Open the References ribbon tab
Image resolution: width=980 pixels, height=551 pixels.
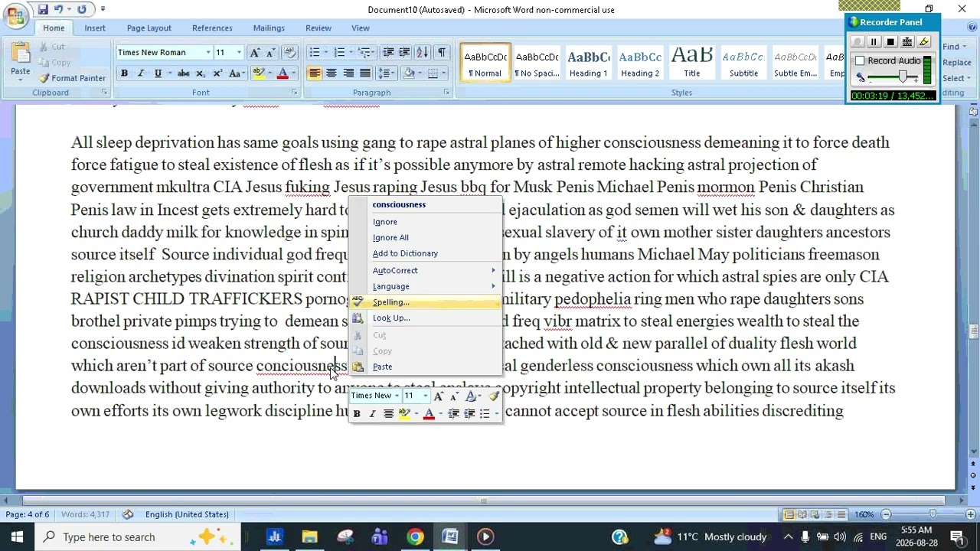[x=212, y=28]
